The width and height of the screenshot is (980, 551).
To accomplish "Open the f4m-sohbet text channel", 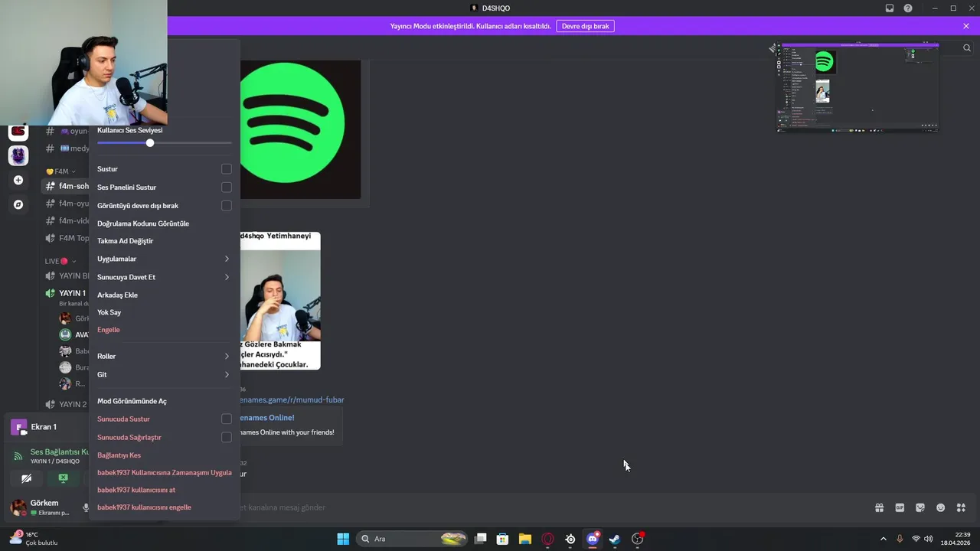I will point(66,186).
